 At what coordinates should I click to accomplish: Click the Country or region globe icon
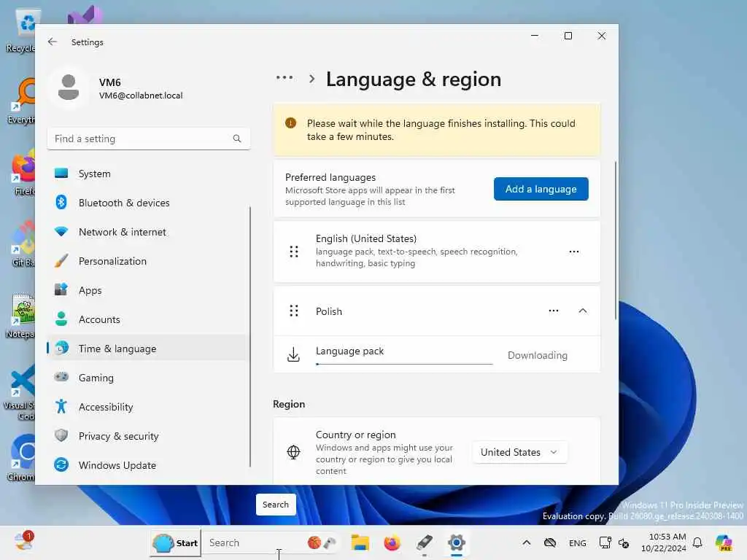pyautogui.click(x=293, y=452)
